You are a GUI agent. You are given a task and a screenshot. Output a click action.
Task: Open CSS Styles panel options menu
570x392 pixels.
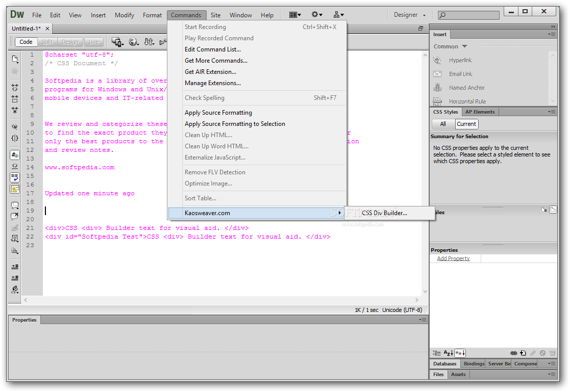552,112
